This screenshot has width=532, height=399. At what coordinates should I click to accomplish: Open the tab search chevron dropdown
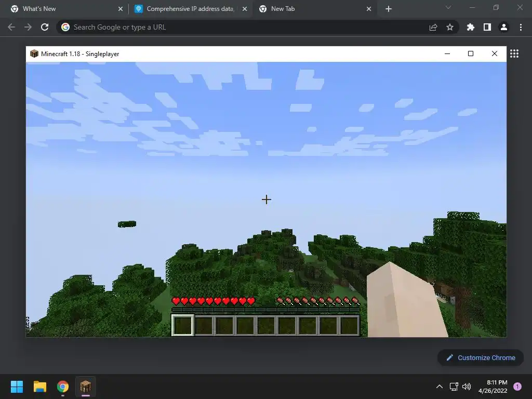tap(448, 7)
